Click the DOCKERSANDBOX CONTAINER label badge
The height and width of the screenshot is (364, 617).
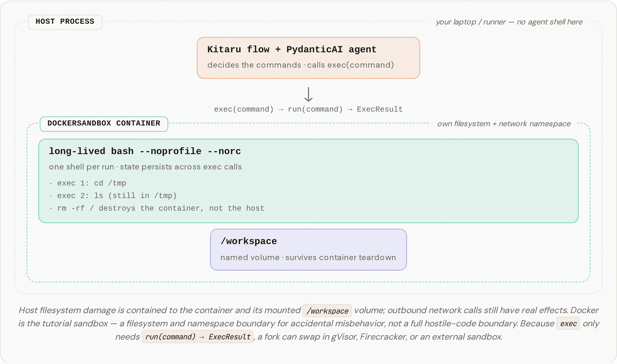pyautogui.click(x=104, y=124)
